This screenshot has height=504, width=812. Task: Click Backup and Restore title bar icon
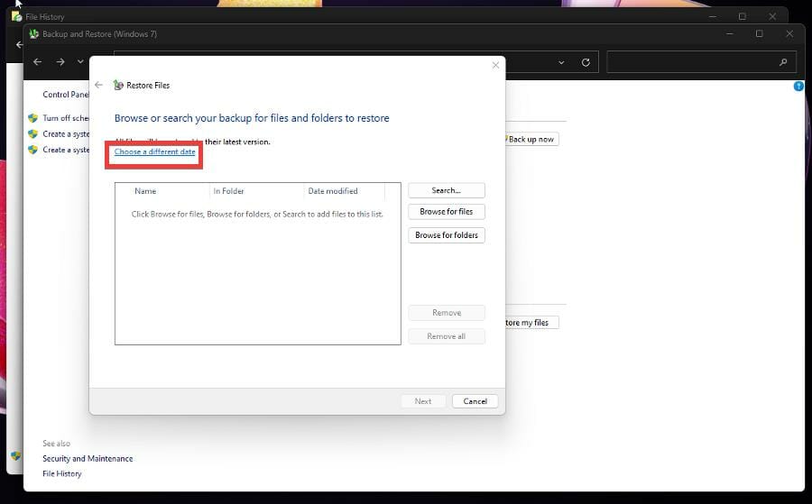[x=34, y=34]
